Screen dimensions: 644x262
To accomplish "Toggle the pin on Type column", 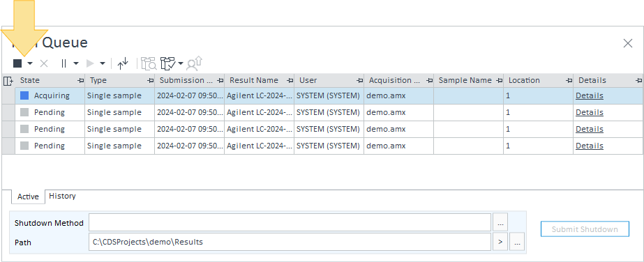I will tap(150, 81).
